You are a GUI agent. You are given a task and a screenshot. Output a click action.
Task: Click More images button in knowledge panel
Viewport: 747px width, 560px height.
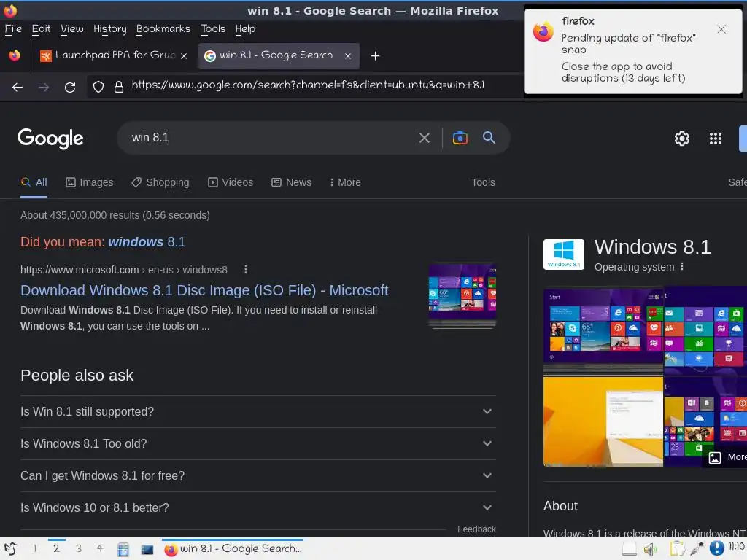pyautogui.click(x=726, y=457)
